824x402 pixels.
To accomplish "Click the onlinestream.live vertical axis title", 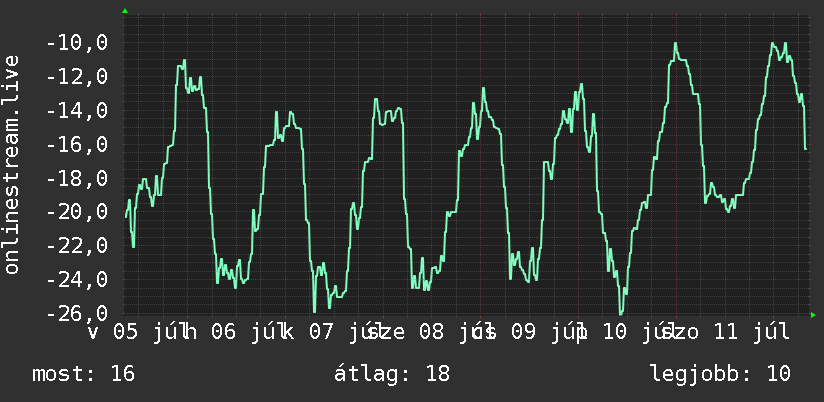I will [11, 164].
